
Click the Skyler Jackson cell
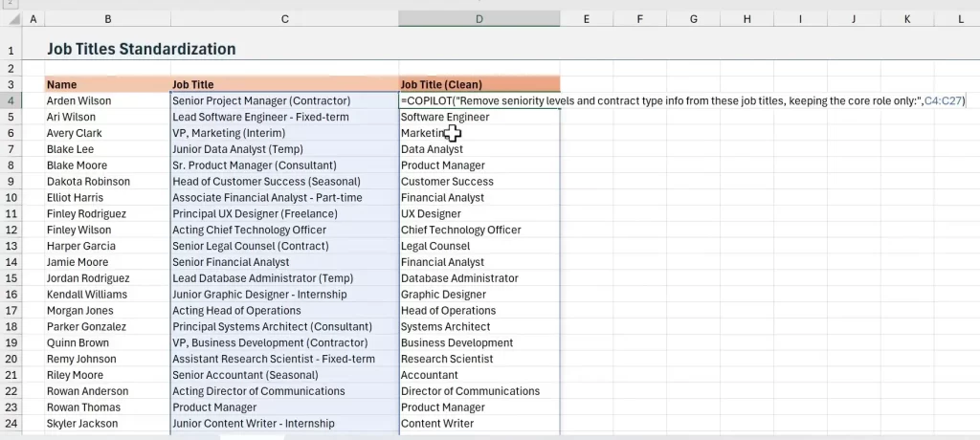pyautogui.click(x=107, y=424)
